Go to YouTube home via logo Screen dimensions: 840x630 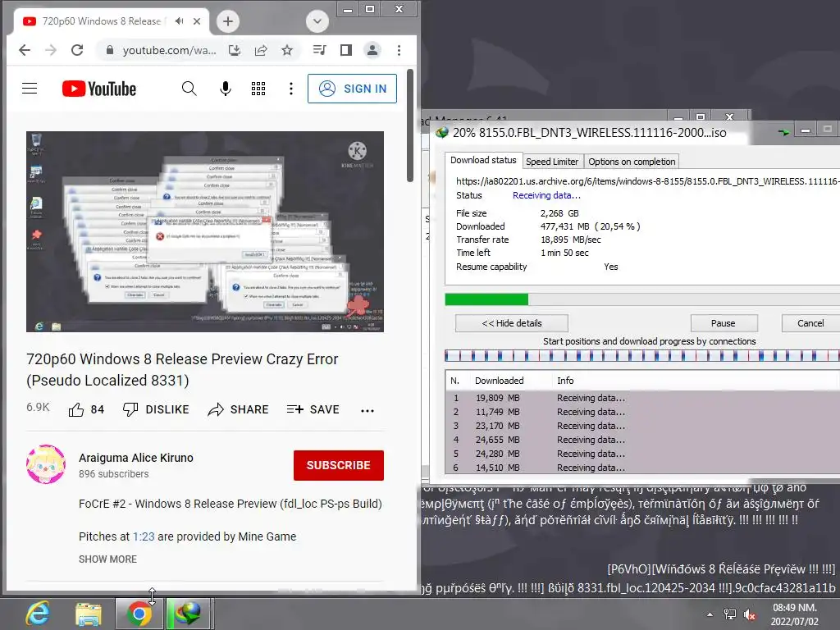(99, 89)
